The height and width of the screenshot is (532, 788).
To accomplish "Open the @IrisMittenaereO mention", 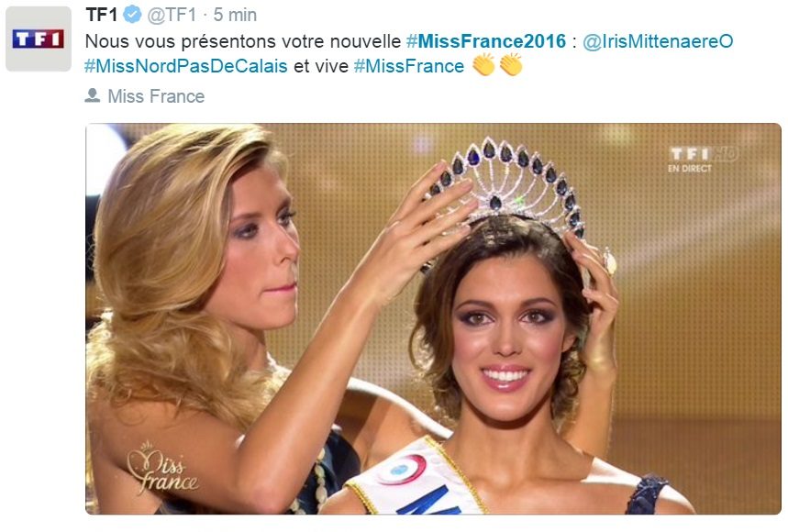I will (658, 40).
